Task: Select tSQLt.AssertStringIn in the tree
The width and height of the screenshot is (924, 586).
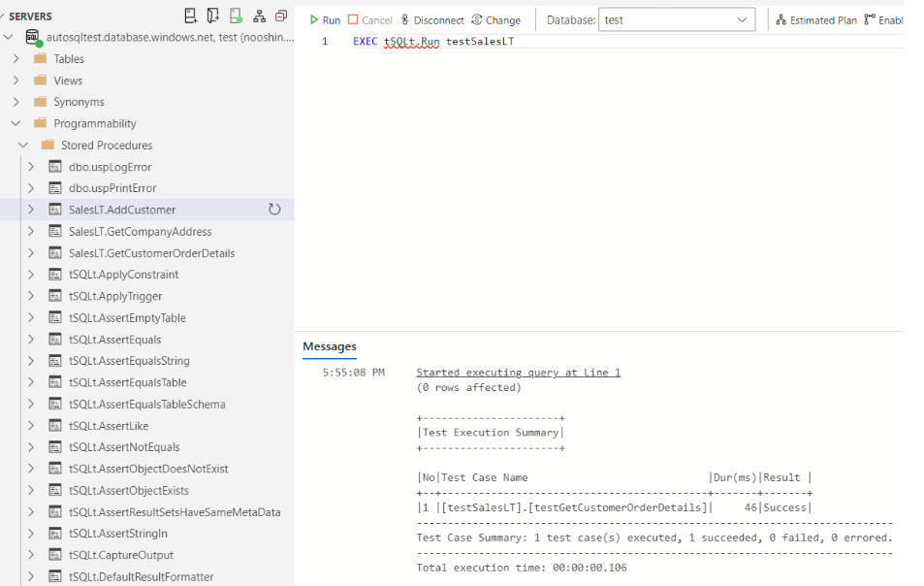Action: [x=118, y=534]
